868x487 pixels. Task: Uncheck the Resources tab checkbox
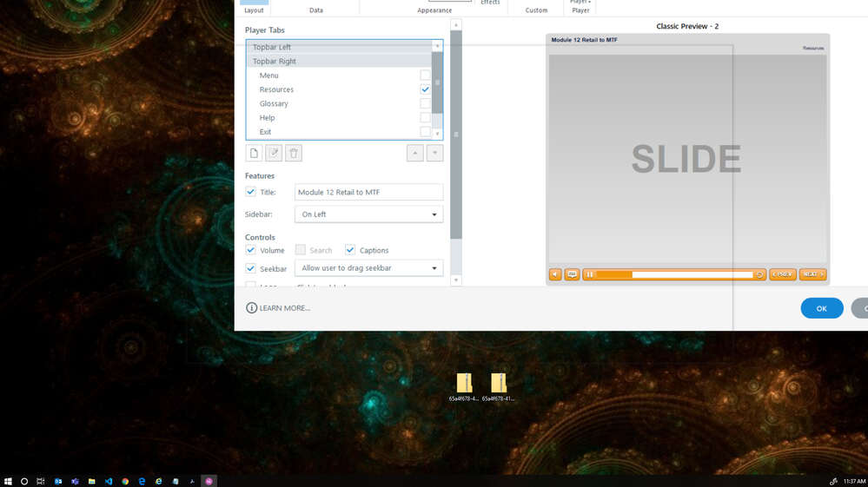pos(425,89)
